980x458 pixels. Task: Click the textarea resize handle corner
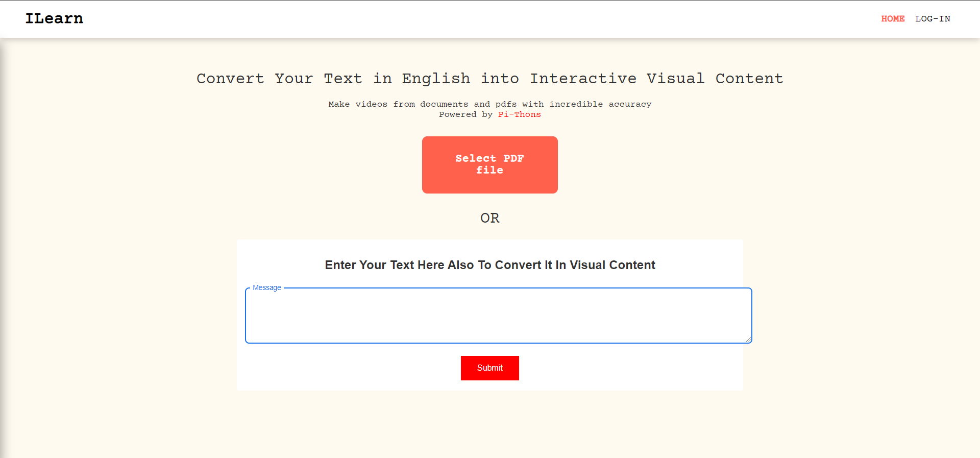coord(748,340)
